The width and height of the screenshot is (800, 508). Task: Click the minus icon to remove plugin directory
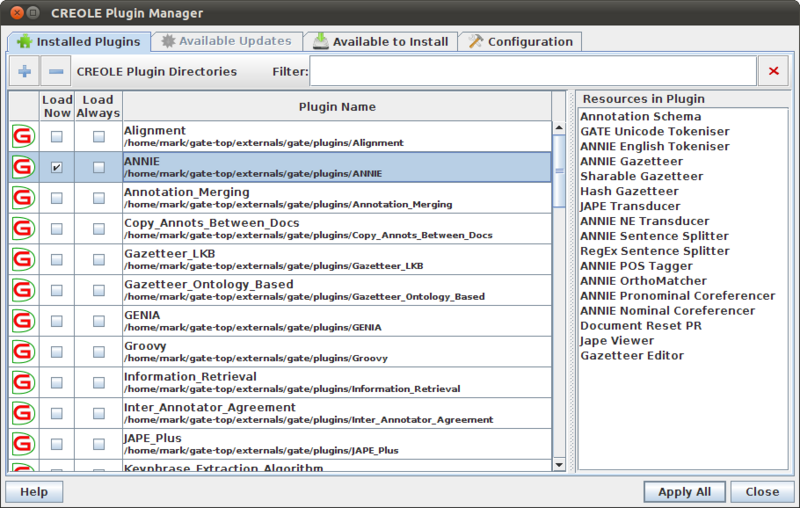click(56, 71)
